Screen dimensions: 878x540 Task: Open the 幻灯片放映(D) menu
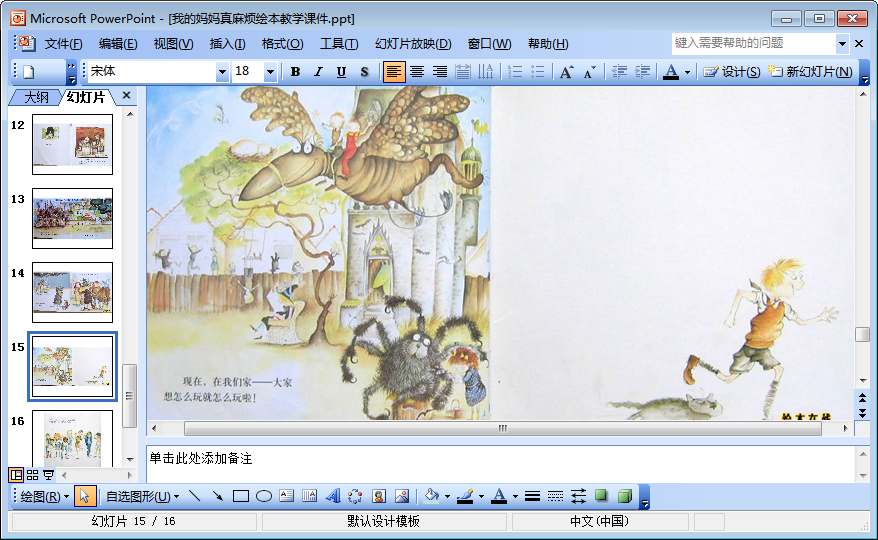[x=413, y=44]
